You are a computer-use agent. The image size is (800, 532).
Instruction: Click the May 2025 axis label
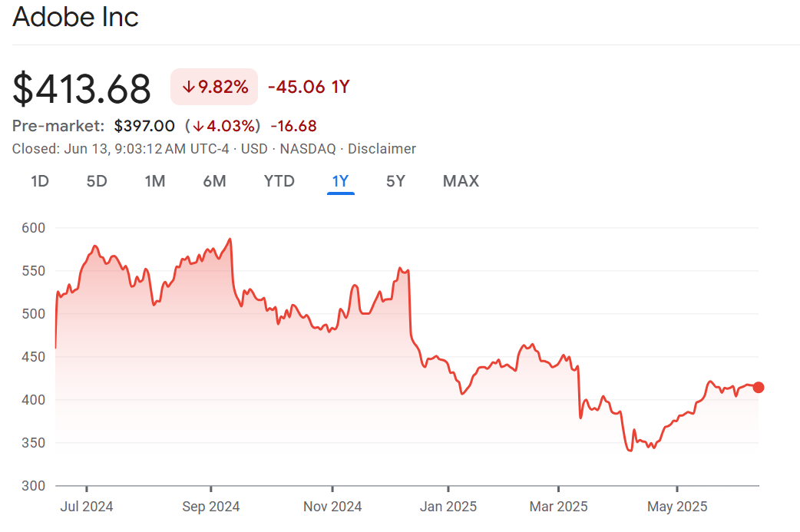click(677, 507)
